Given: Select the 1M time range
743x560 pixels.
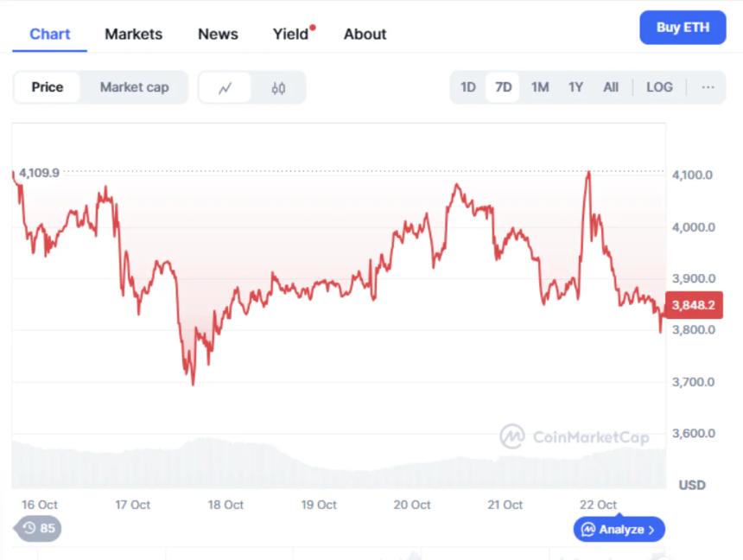Looking at the screenshot, I should pyautogui.click(x=540, y=87).
